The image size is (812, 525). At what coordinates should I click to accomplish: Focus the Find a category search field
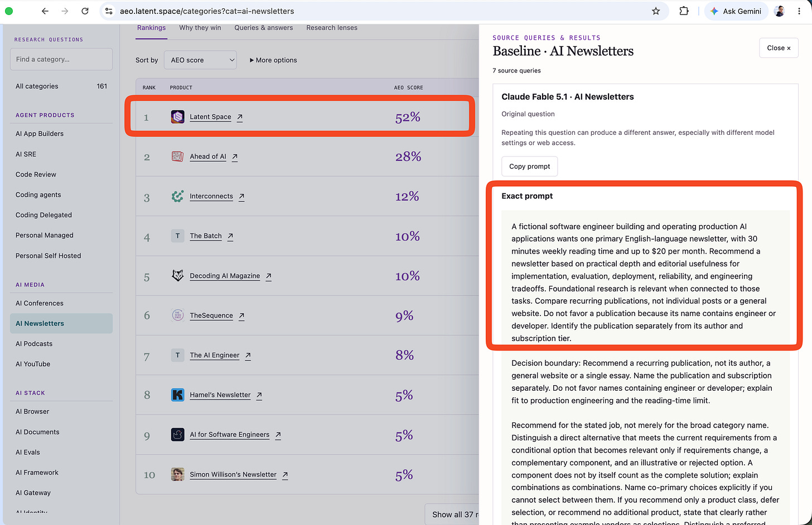[61, 59]
